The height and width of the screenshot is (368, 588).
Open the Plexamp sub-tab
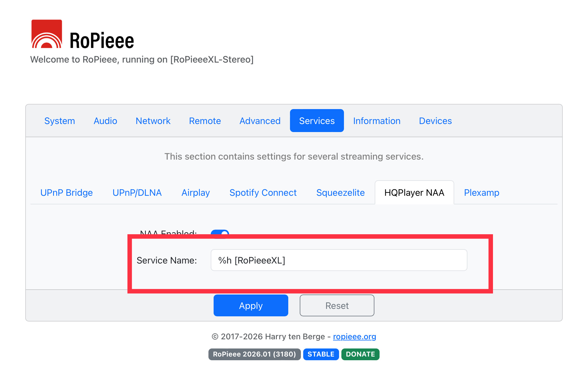[x=481, y=193]
